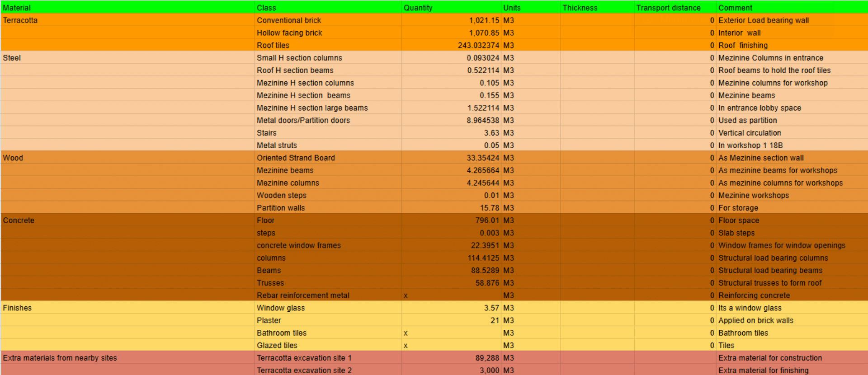The height and width of the screenshot is (375, 868).
Task: Click Roof H section beams cell
Action: pos(328,70)
